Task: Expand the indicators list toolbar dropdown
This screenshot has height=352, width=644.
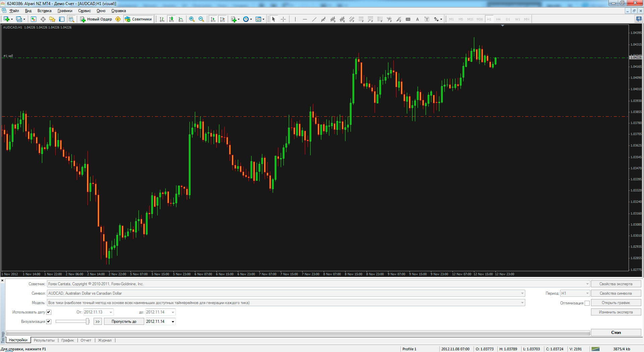Action: tap(238, 19)
